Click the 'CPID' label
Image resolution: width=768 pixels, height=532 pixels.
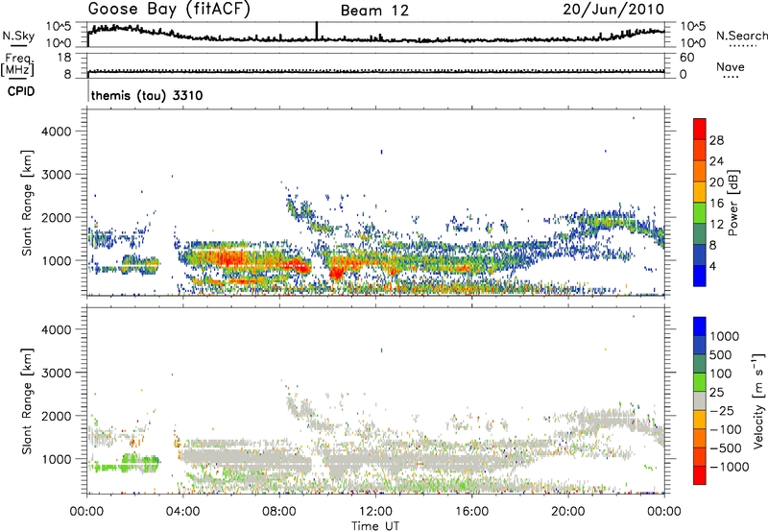21,91
